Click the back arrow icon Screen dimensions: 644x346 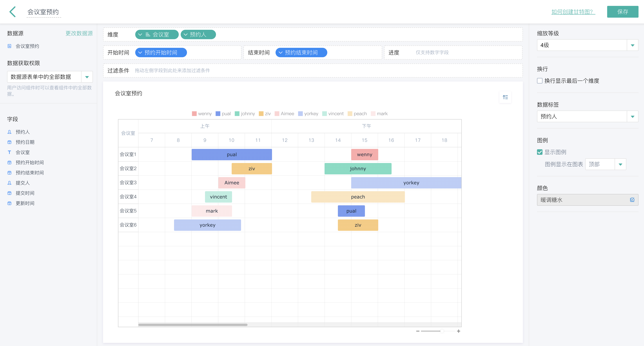point(13,12)
